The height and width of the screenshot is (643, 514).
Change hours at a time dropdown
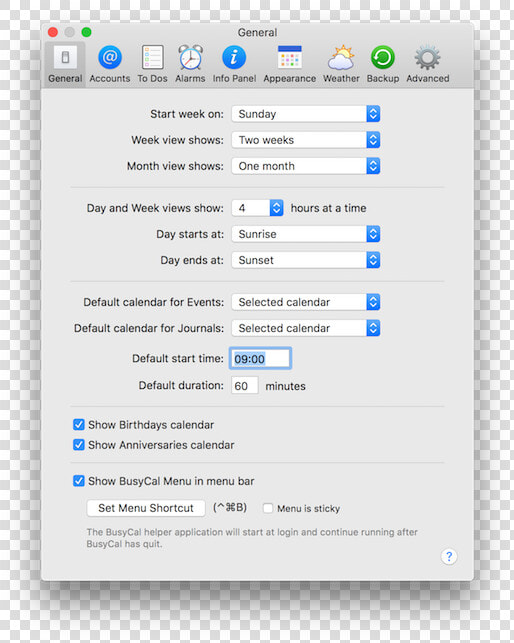pyautogui.click(x=257, y=208)
